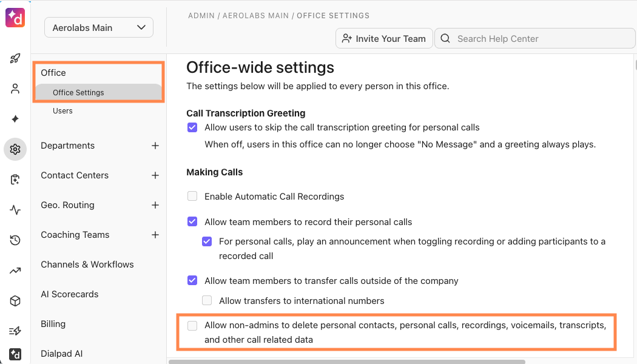Open Billing section

point(53,324)
